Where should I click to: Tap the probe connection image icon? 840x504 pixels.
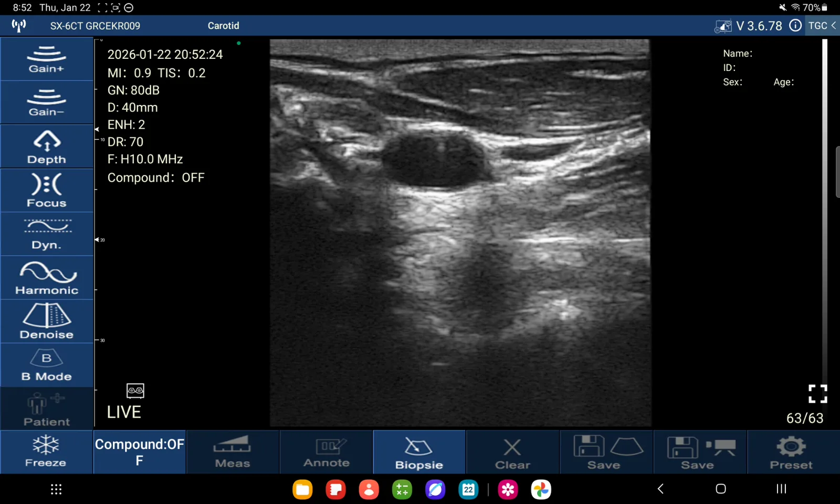pyautogui.click(x=723, y=26)
